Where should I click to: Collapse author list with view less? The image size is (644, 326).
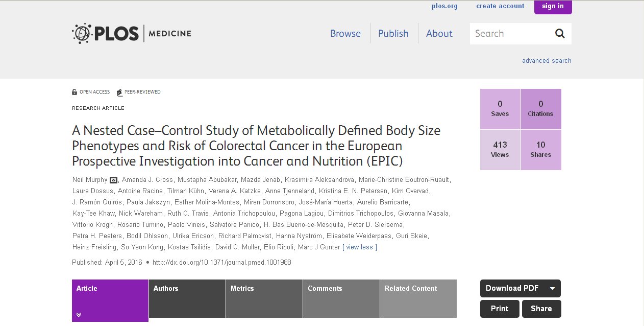360,247
